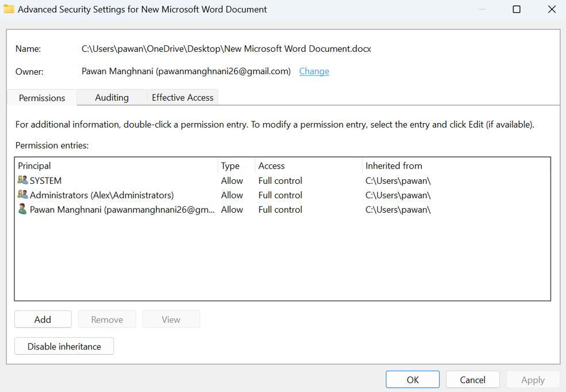
Task: Click the Change owner link
Action: (314, 71)
